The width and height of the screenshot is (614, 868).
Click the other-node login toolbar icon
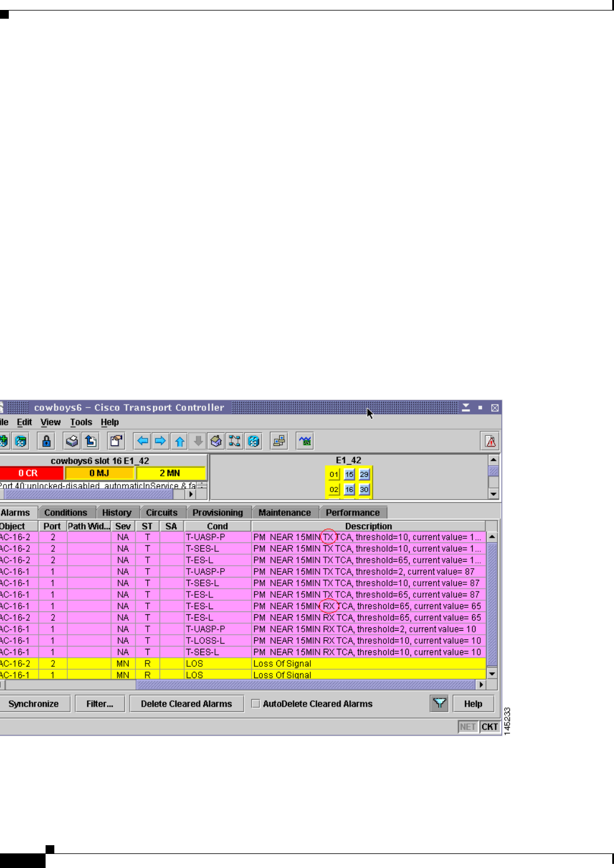point(279,441)
